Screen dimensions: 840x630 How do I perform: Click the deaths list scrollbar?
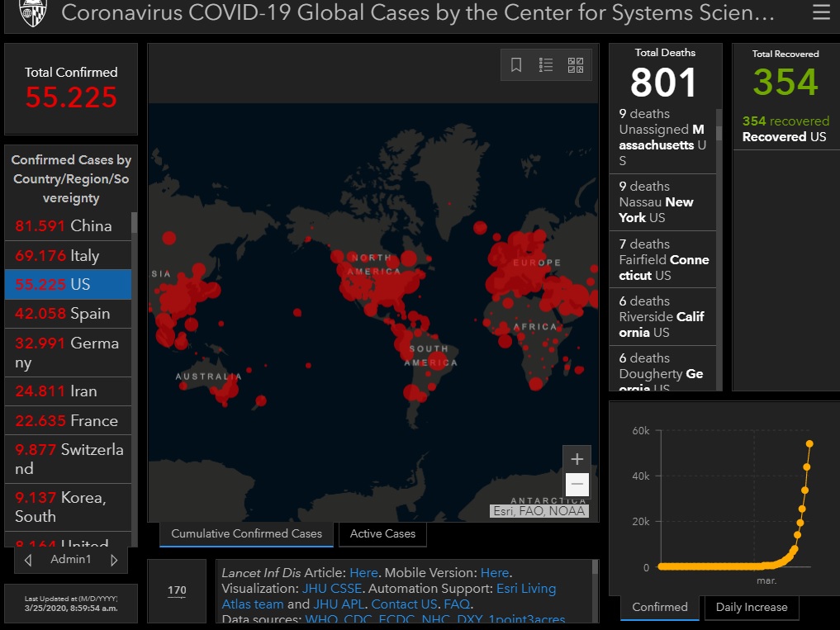coord(719,248)
